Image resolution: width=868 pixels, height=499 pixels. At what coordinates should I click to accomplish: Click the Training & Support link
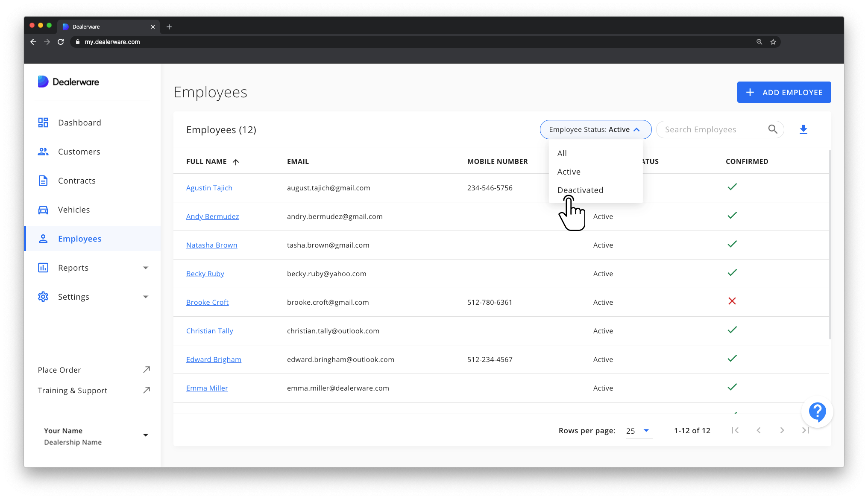coord(73,391)
